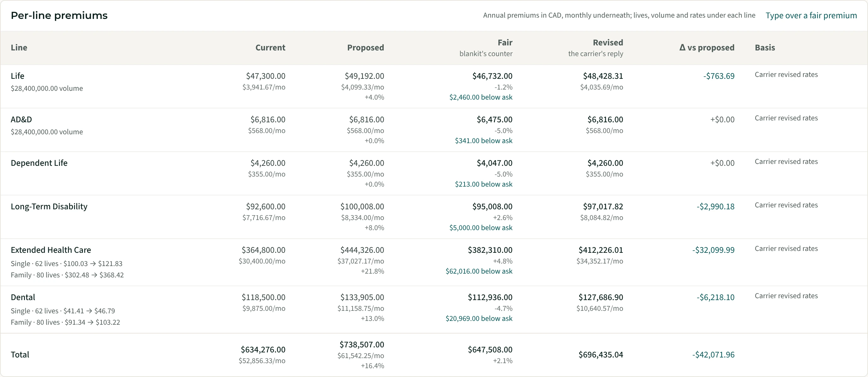Click Dependent Life current $4,260.00
The height and width of the screenshot is (377, 868).
point(268,163)
